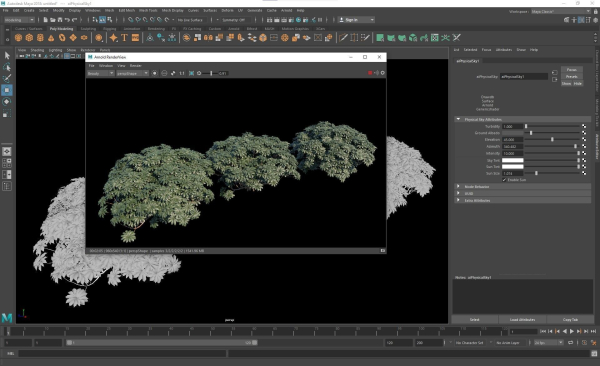Click the Elevation slider track

point(553,139)
